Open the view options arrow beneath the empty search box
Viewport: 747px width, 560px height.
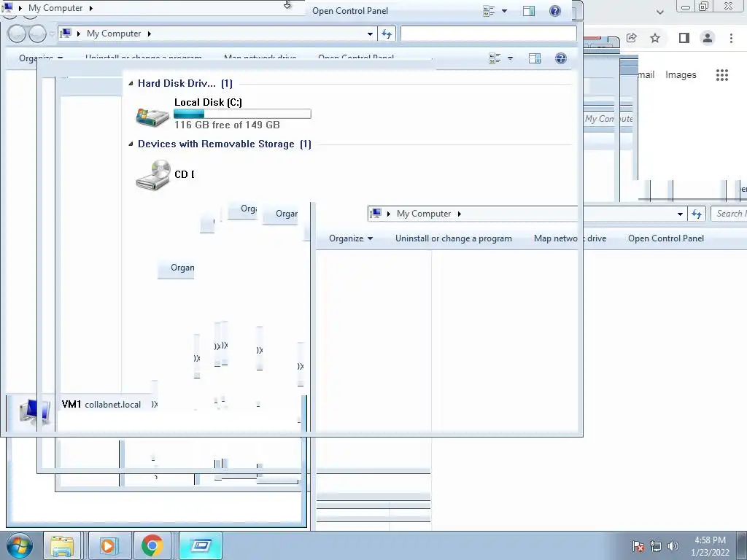[x=510, y=58]
